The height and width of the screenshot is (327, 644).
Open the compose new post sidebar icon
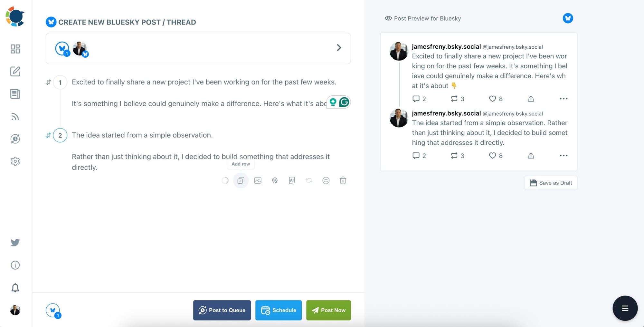pos(15,72)
